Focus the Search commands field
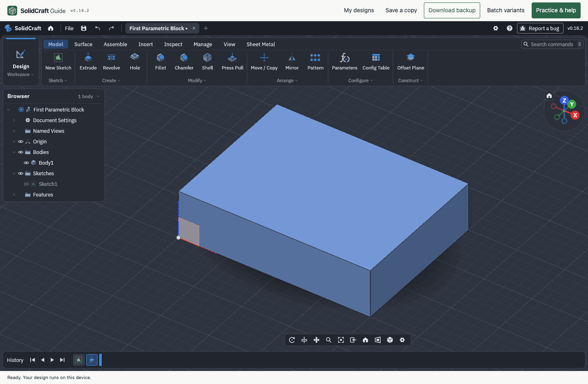The width and height of the screenshot is (588, 384). (552, 44)
